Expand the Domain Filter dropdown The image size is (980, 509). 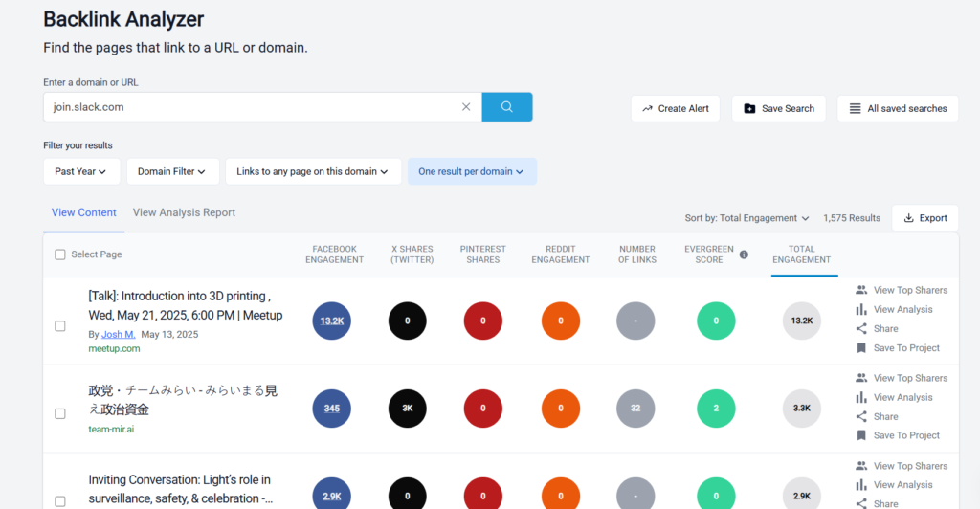[172, 171]
